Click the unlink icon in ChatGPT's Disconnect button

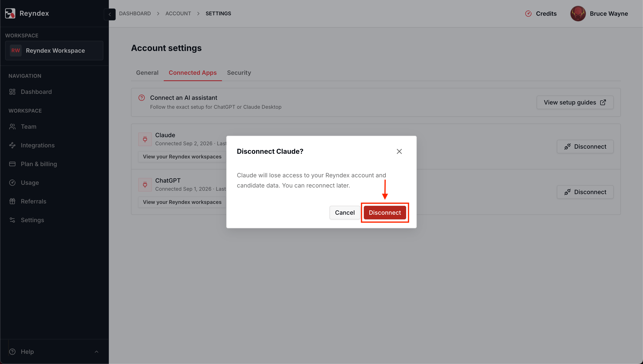click(x=567, y=192)
